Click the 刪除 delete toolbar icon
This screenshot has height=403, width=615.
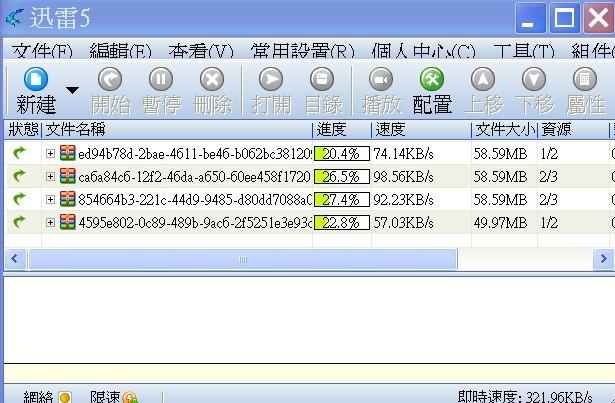tap(212, 79)
